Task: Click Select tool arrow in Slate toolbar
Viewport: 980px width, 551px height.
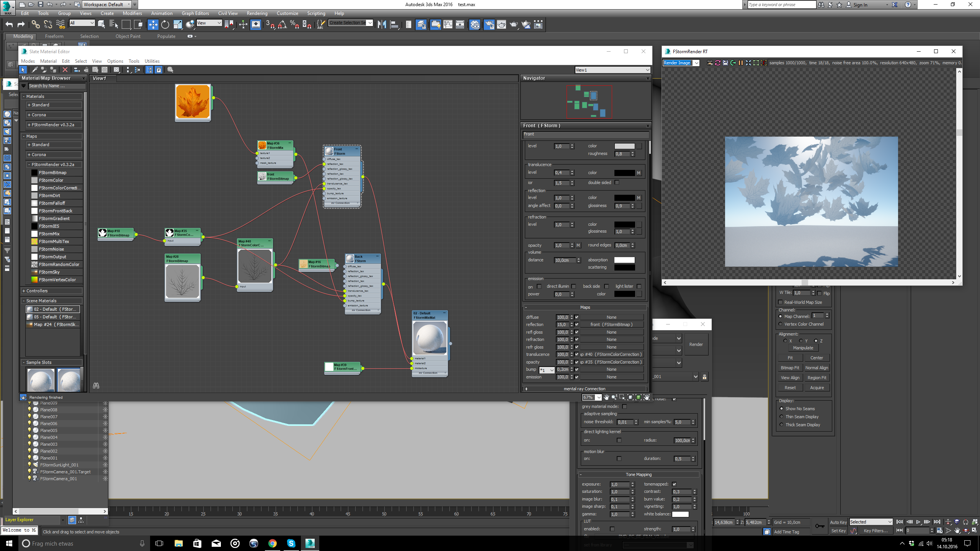Action: pyautogui.click(x=23, y=70)
